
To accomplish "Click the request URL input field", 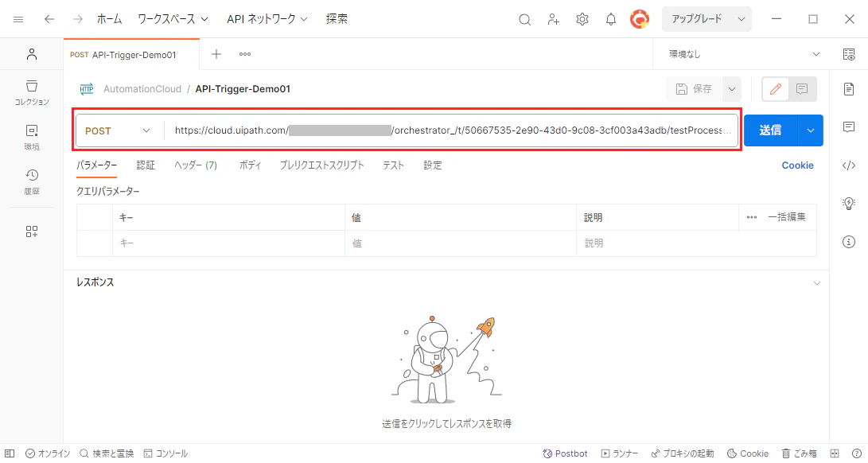I will click(x=451, y=130).
